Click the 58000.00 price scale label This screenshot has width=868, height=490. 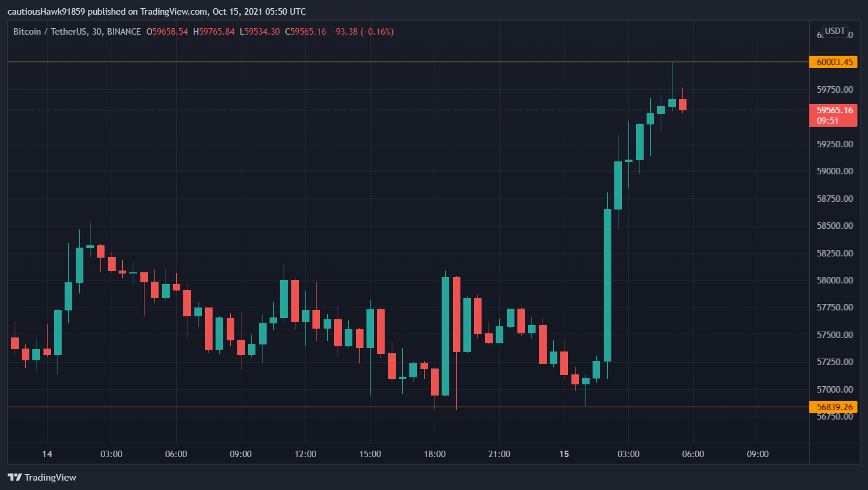click(835, 281)
